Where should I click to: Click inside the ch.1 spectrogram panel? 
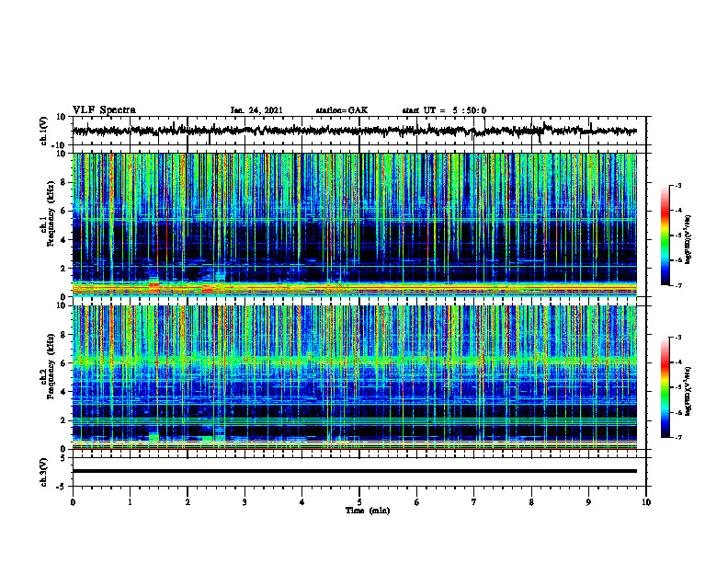pos(355,224)
